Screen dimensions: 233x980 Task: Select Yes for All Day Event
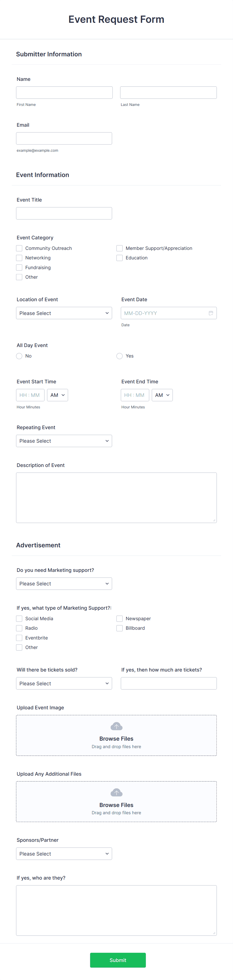pyautogui.click(x=120, y=356)
